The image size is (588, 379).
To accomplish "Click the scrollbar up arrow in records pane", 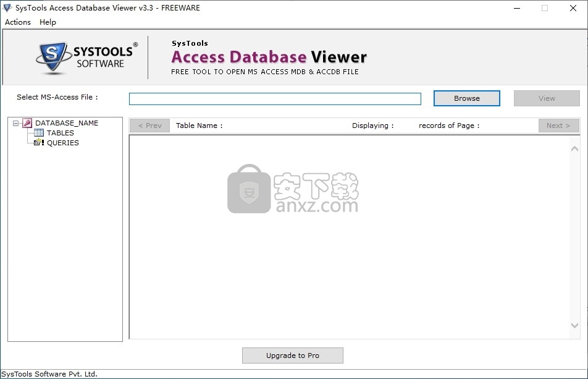I will tap(574, 148).
